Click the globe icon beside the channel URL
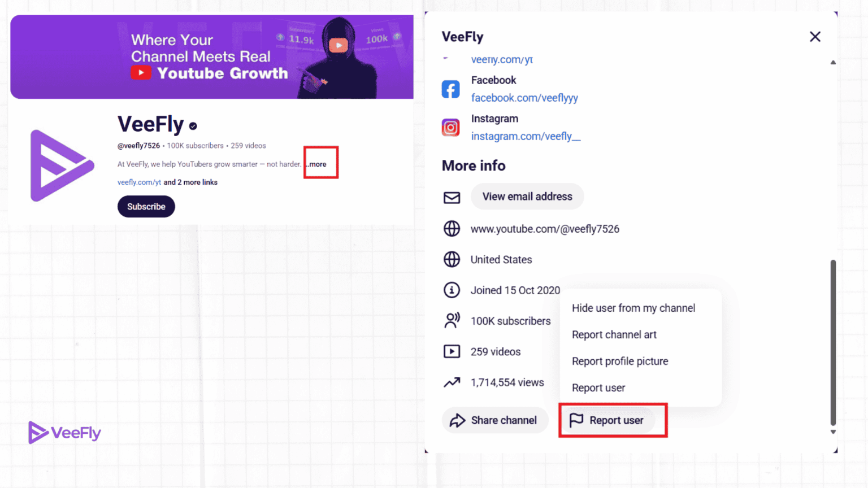This screenshot has height=488, width=868. click(x=452, y=229)
